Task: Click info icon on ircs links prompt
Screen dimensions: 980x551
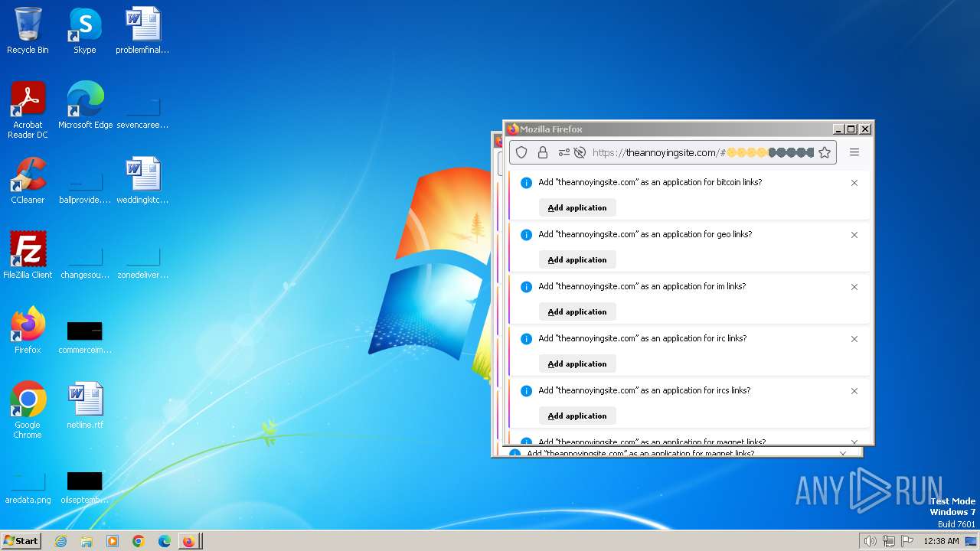Action: (x=526, y=391)
